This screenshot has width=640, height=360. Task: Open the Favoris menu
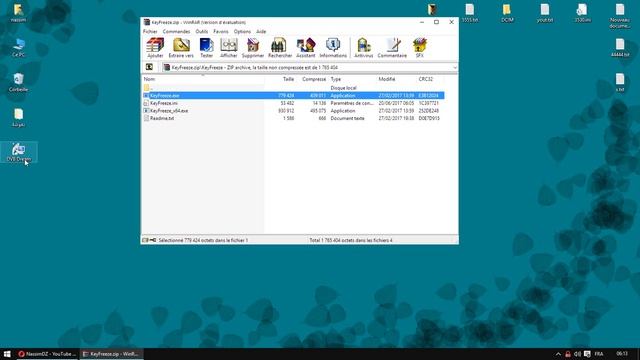(x=221, y=31)
